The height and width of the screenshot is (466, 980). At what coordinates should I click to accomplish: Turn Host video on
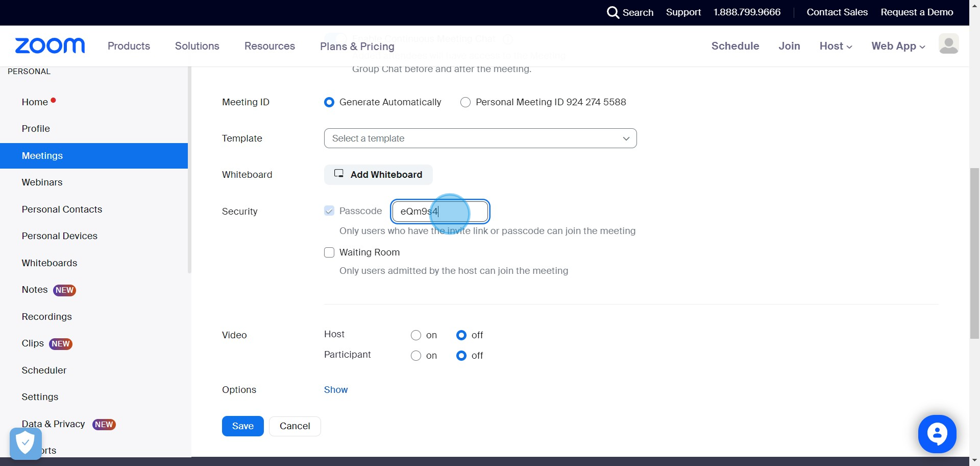click(416, 335)
